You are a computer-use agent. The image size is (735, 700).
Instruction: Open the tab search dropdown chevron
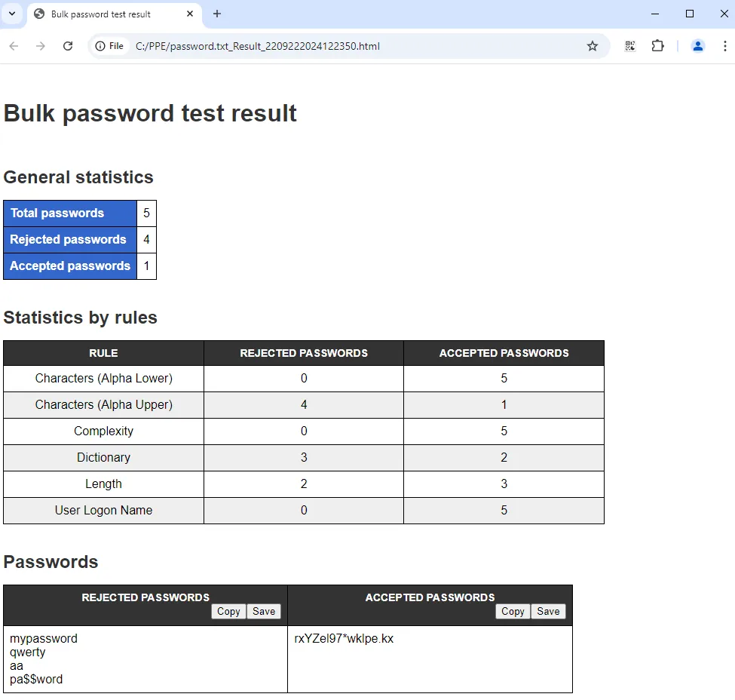click(x=12, y=14)
